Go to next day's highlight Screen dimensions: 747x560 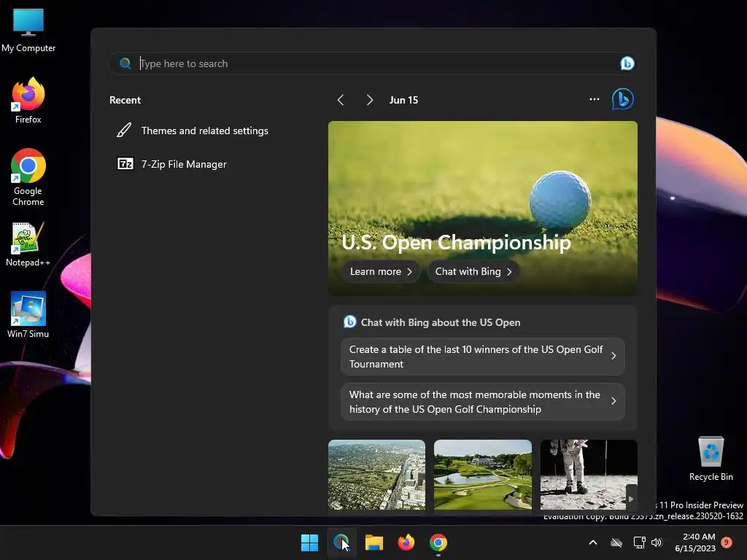pyautogui.click(x=369, y=100)
